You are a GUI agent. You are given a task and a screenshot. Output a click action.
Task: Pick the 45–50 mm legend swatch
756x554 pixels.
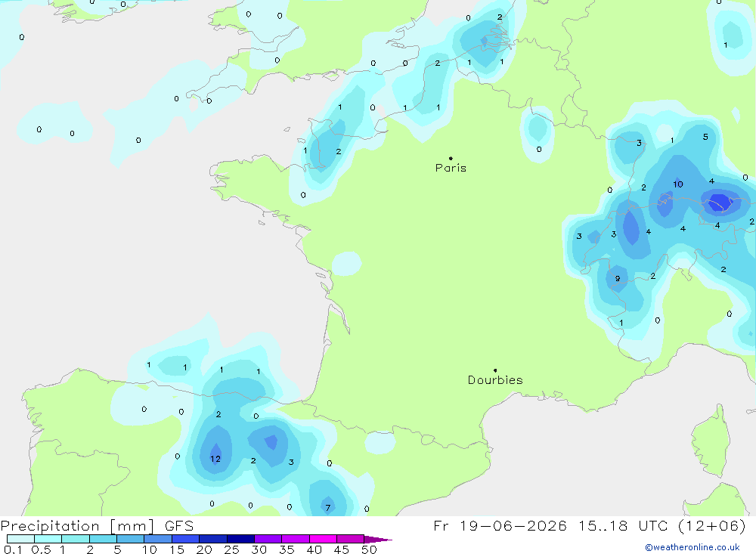pos(351,539)
